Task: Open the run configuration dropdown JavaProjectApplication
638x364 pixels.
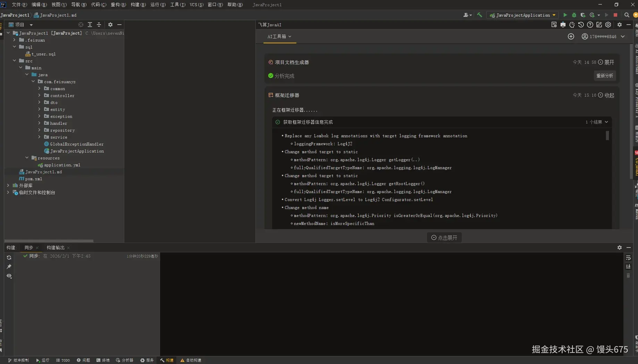Action: point(523,15)
